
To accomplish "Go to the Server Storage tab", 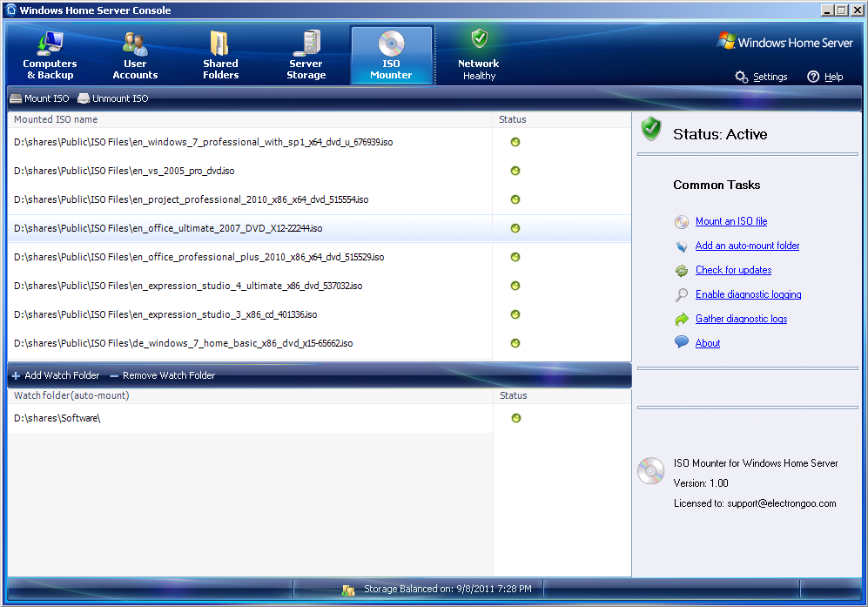I will coord(306,56).
